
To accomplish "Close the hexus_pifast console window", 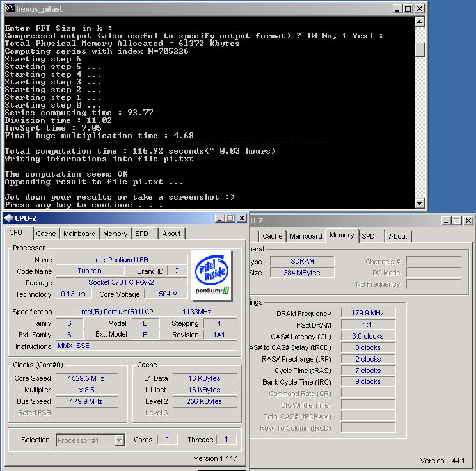I will 419,9.
